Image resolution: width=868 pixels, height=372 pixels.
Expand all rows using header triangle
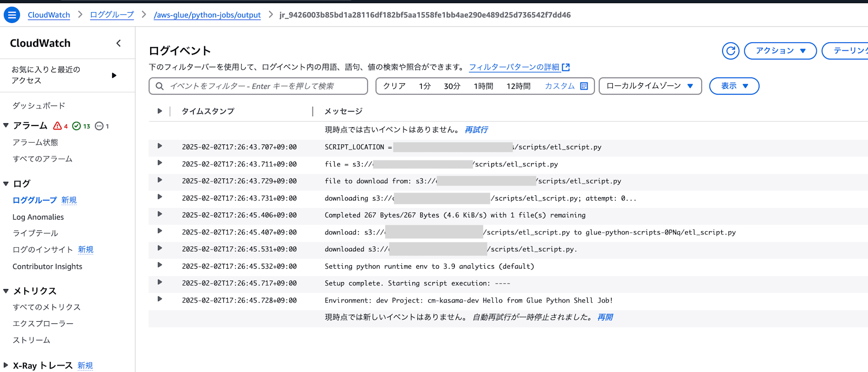160,111
